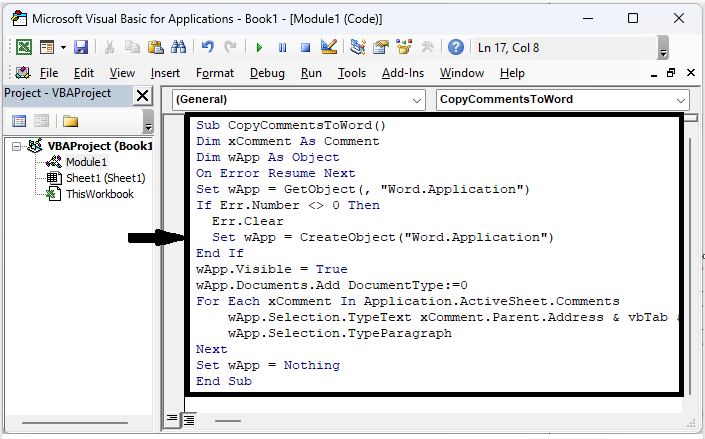Switch to Procedure View button
Viewport: 705px width, 439px height.
tap(171, 419)
